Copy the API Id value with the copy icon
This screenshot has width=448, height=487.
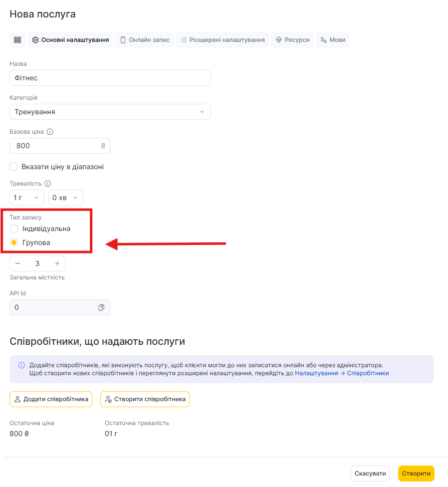click(x=101, y=307)
